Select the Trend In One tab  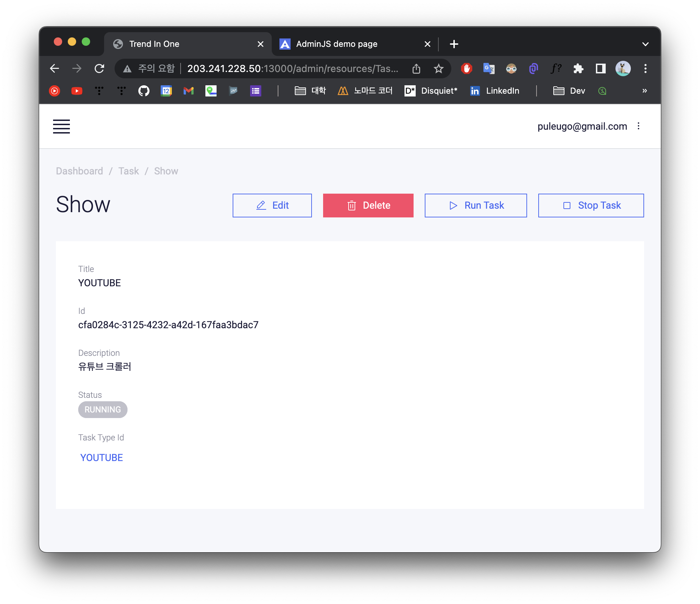click(154, 44)
